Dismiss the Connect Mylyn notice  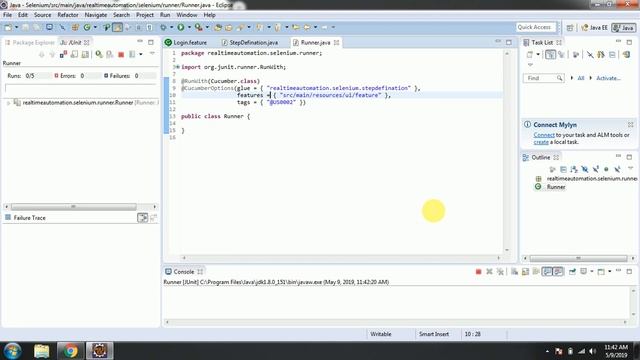pos(630,124)
